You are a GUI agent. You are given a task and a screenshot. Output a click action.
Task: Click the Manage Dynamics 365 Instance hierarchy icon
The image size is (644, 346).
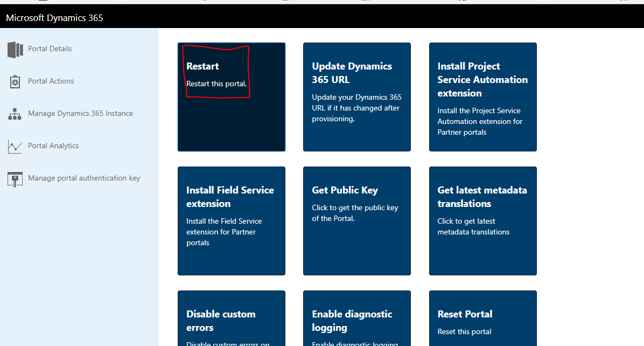pos(15,114)
